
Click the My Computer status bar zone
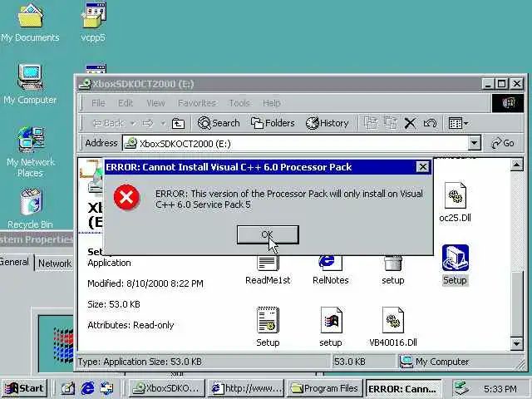458,362
